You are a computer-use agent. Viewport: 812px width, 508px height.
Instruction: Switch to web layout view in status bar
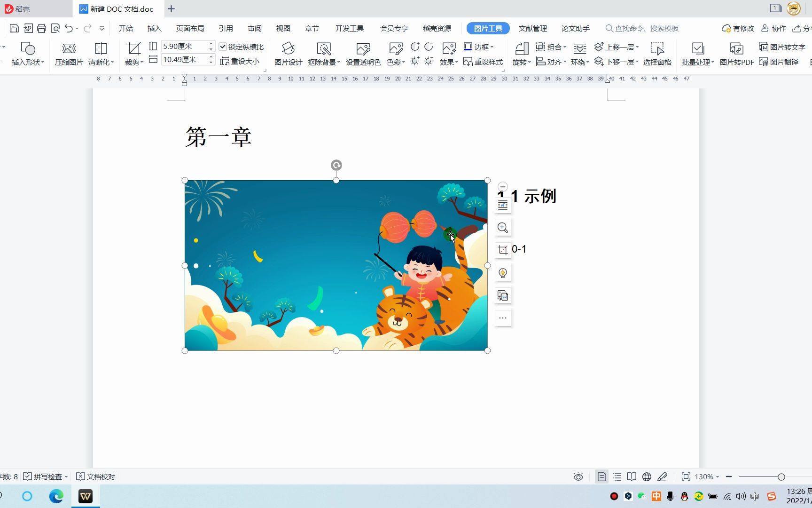click(647, 477)
